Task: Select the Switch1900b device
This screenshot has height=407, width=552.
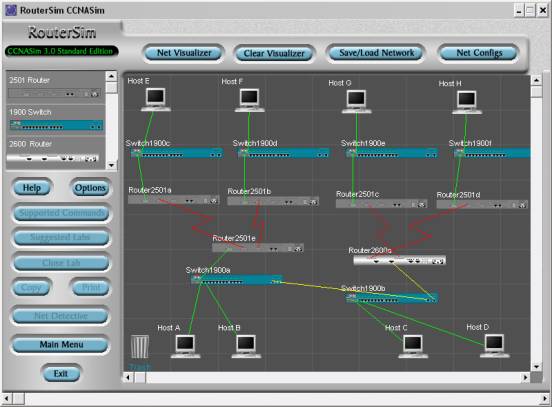Action: tap(392, 298)
